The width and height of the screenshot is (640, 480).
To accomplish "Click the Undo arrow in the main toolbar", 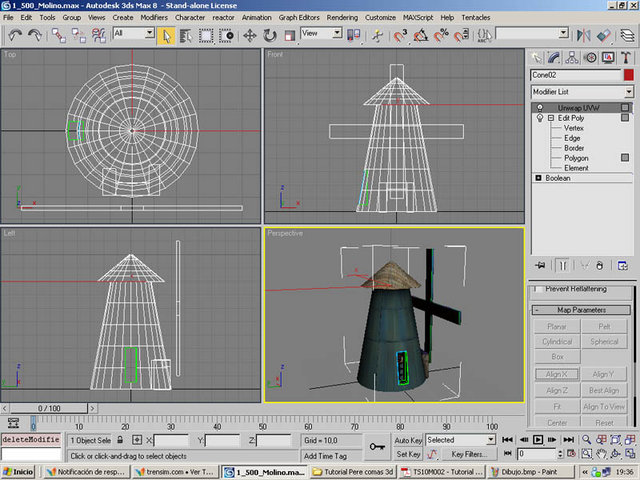I will [15, 34].
